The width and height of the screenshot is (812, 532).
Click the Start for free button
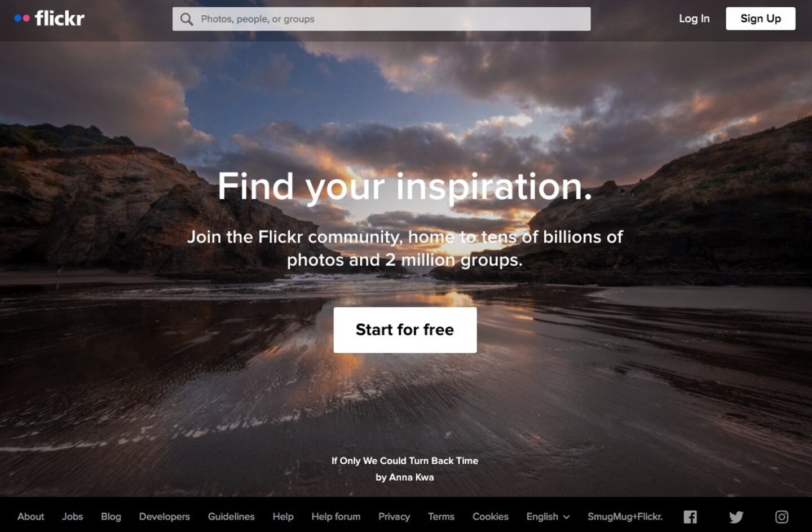[x=405, y=330]
